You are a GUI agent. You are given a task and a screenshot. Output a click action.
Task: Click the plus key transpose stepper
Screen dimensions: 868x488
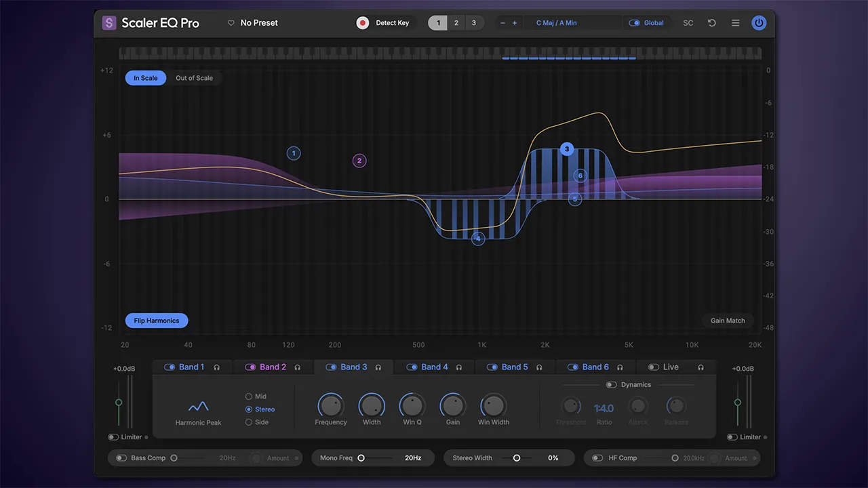(515, 23)
